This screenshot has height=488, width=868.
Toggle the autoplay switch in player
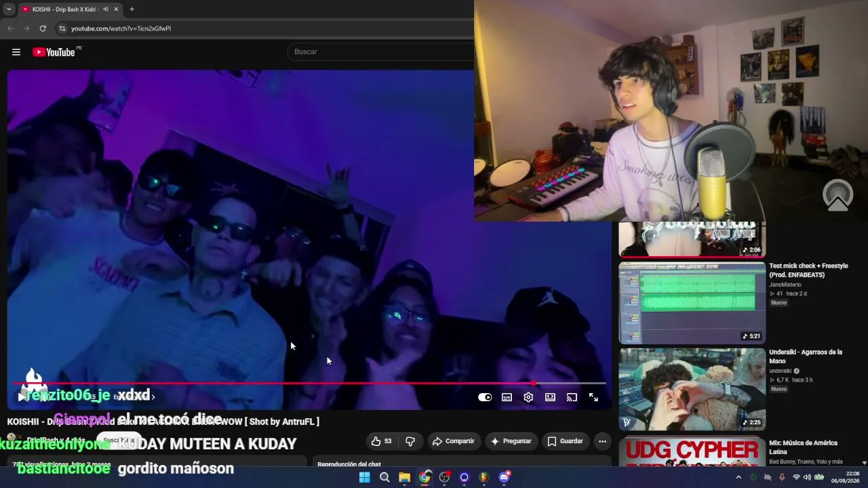click(485, 397)
